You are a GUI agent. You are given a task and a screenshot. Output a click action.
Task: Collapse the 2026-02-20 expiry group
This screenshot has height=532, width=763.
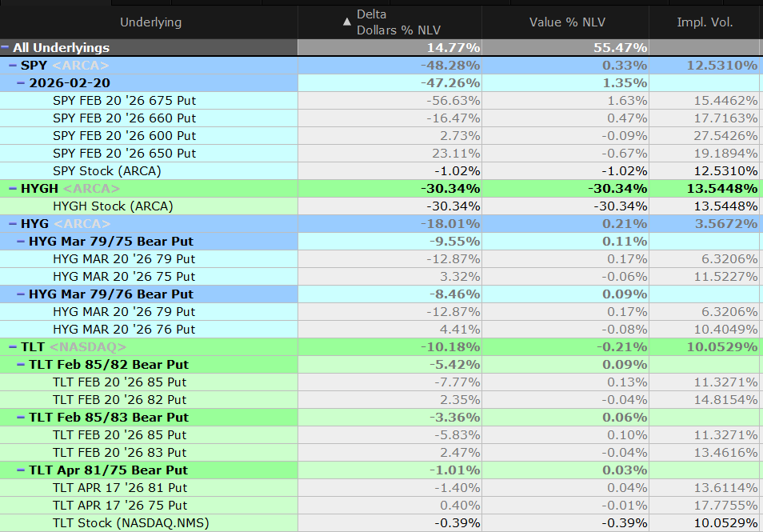(21, 82)
